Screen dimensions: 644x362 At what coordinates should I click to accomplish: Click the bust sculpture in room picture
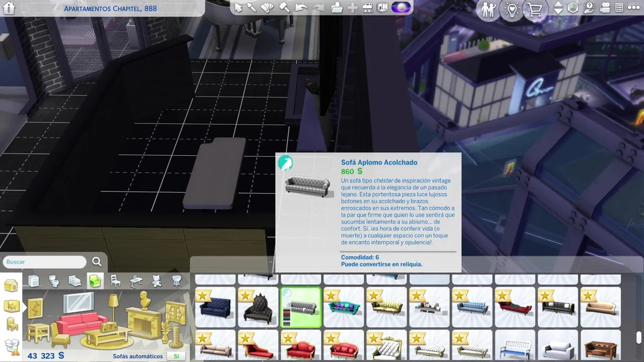pyautogui.click(x=145, y=301)
